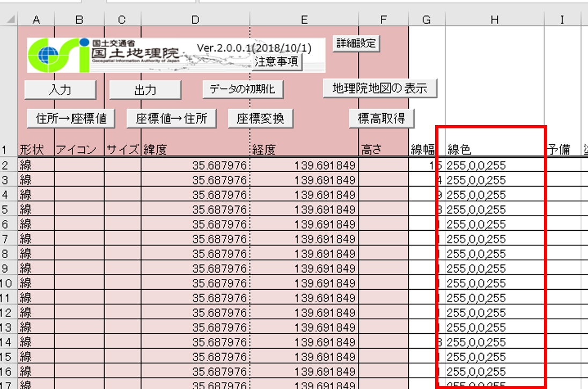Click the 出力 button

(x=145, y=90)
